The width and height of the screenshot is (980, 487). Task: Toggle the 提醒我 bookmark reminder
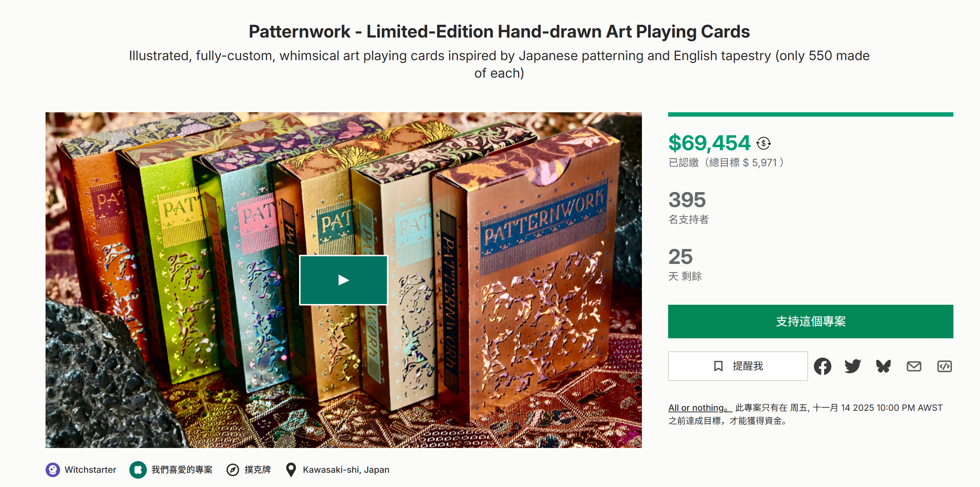[738, 366]
